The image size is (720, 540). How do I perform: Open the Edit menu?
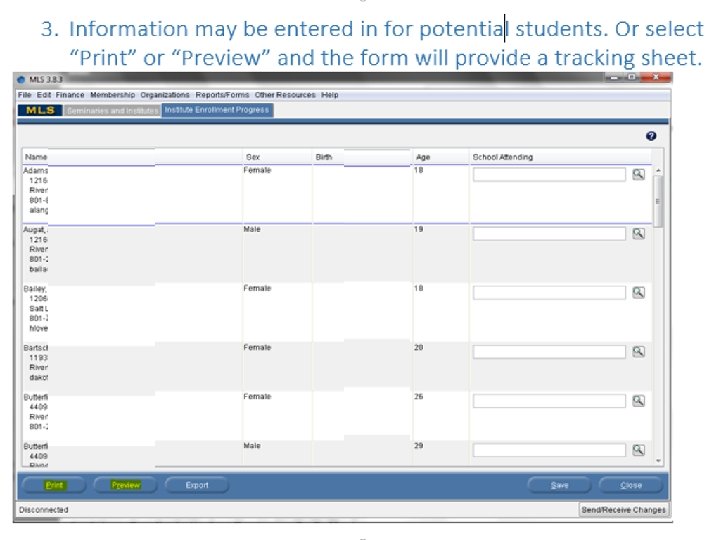[x=44, y=95]
